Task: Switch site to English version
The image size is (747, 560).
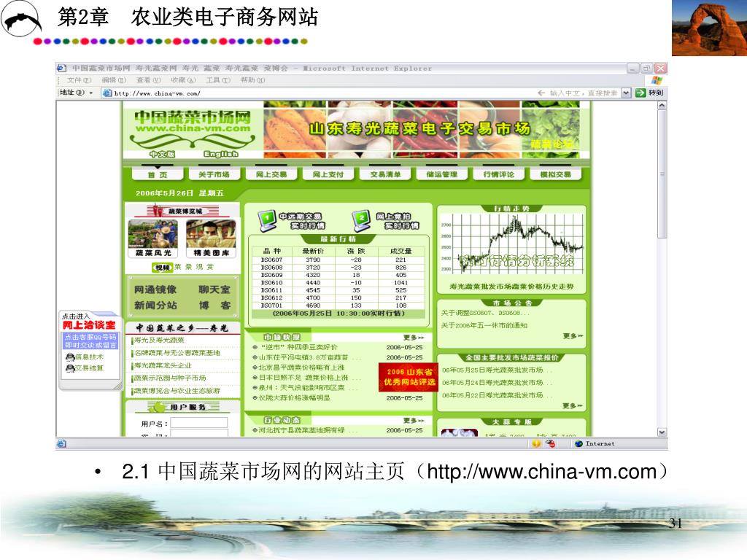Action: pos(220,155)
